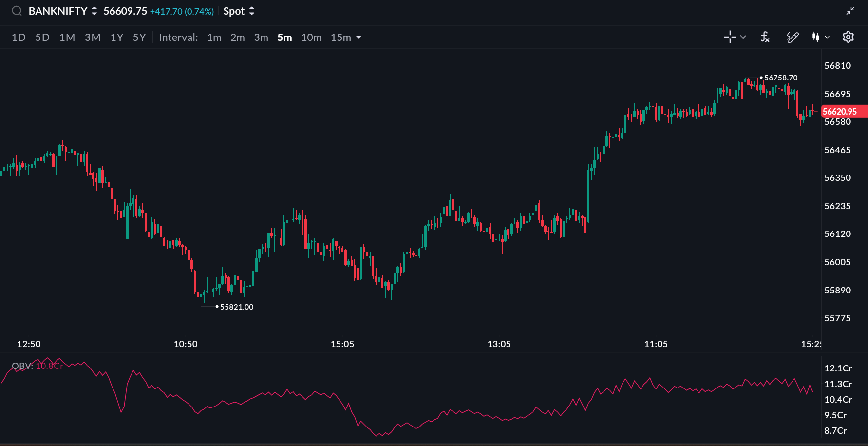Set interval to 2m
Screen dimensions: 868x446
(x=238, y=38)
